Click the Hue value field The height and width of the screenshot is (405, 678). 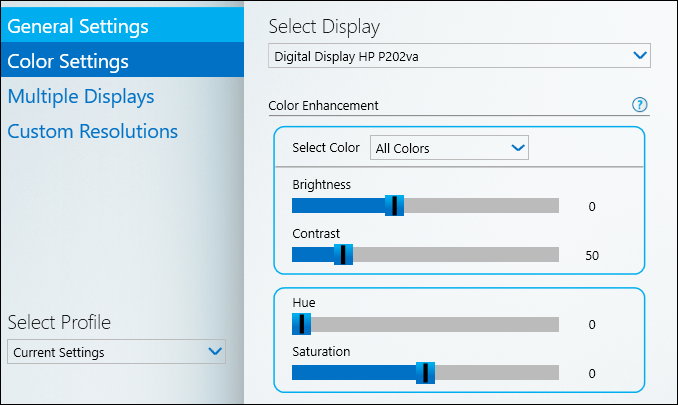pyautogui.click(x=592, y=325)
